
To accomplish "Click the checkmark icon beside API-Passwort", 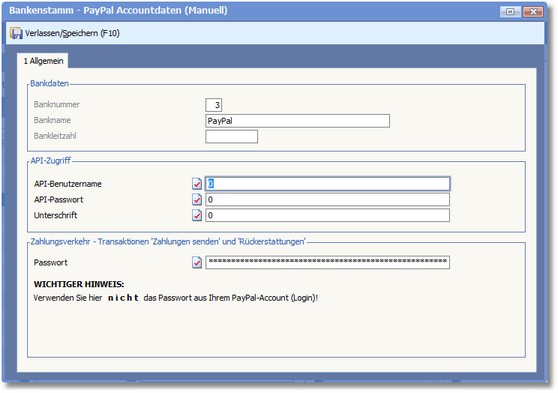I will [x=197, y=199].
